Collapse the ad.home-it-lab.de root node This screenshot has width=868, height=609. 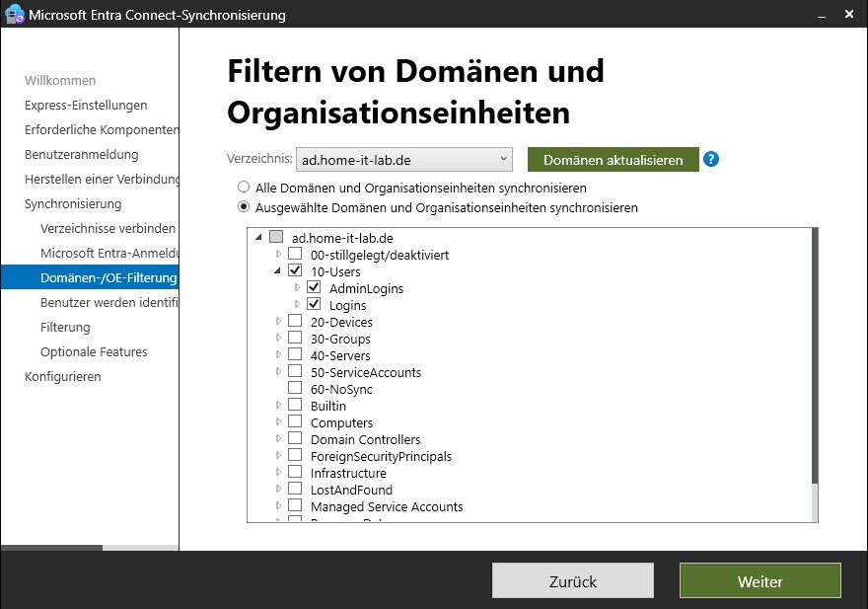pos(258,237)
